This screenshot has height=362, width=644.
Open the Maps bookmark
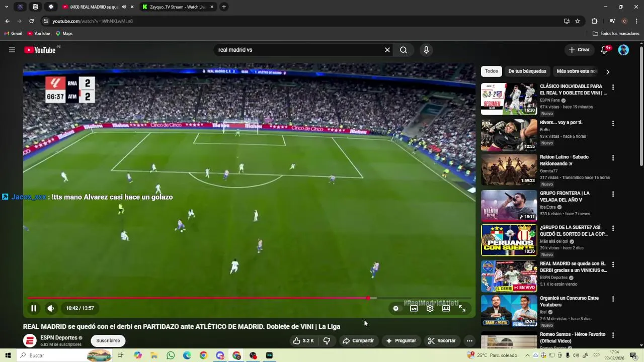[x=64, y=34]
